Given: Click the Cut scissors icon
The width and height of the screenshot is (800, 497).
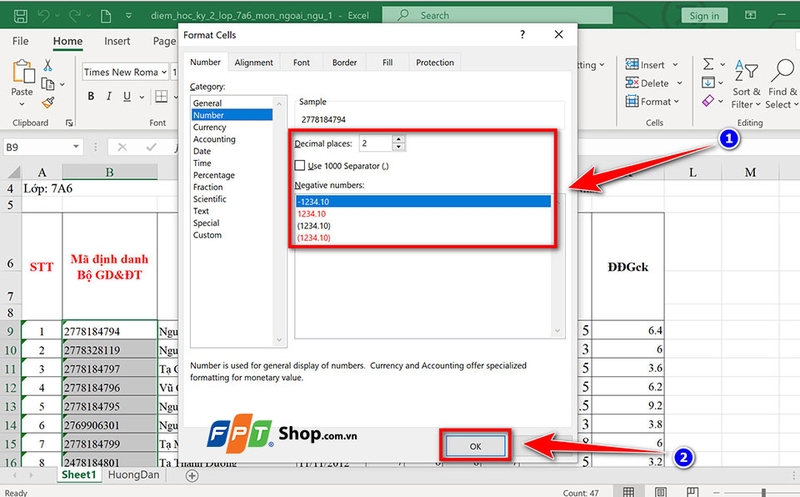Looking at the screenshot, I should point(48,65).
